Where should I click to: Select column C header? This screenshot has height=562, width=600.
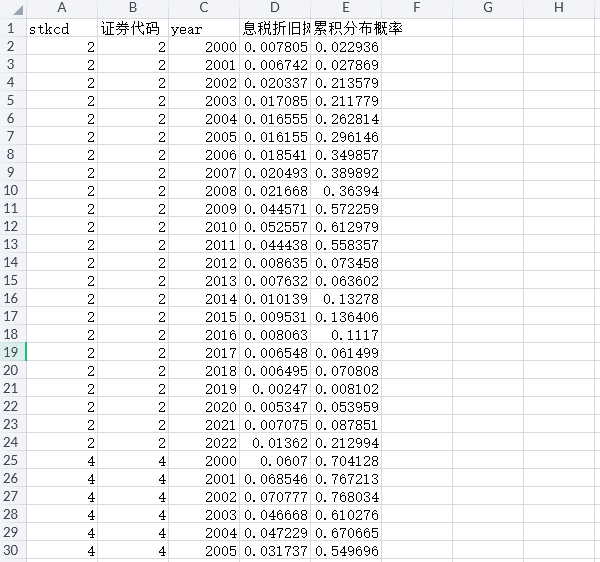coord(204,7)
